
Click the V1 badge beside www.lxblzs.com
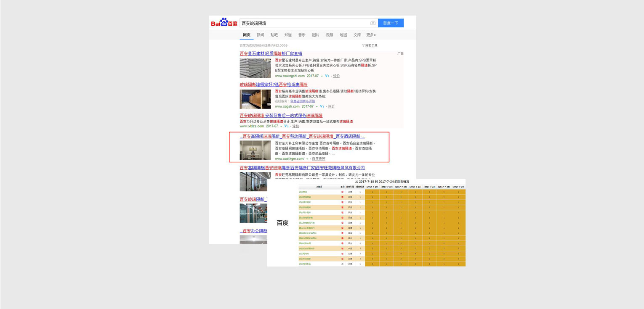286,126
